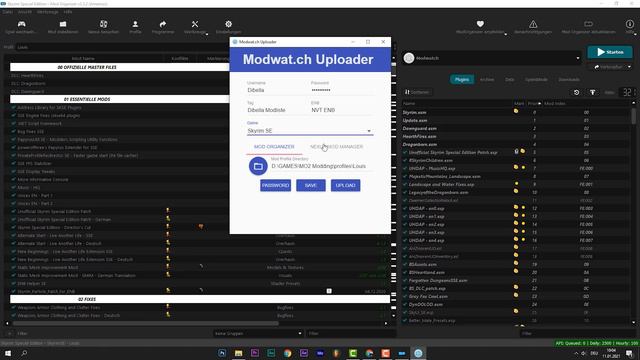Image resolution: width=640 pixels, height=360 pixels.
Task: Click the create backup icon above plugin list
Action: [592, 93]
